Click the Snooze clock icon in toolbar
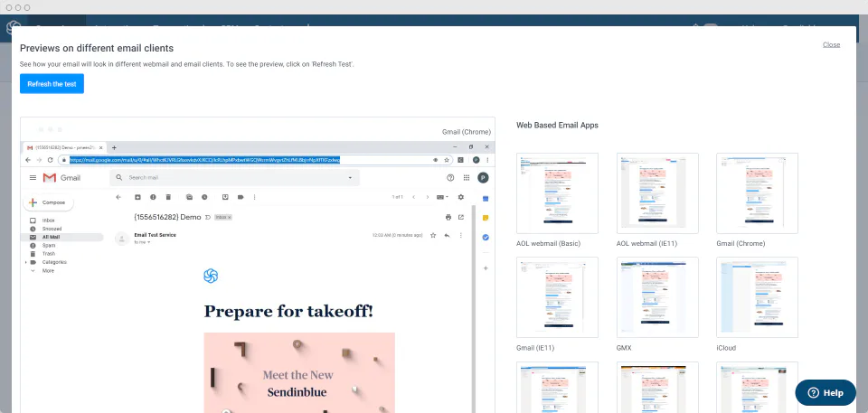Screen dimensions: 868x413 (x=204, y=197)
